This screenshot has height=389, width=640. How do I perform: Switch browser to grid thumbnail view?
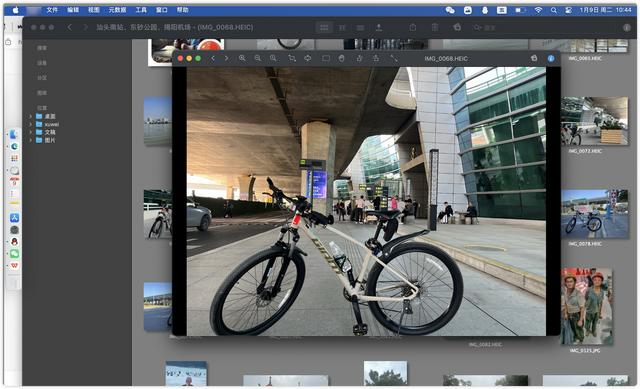(x=324, y=27)
